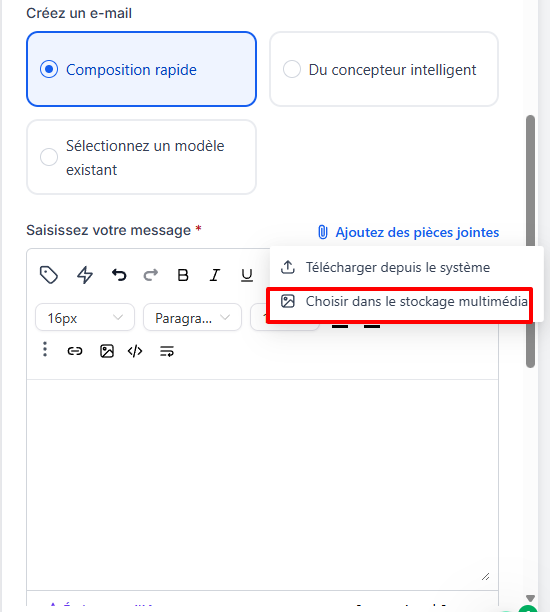Toggle underline formatting (U)
This screenshot has height=612, width=550.
coord(247,275)
